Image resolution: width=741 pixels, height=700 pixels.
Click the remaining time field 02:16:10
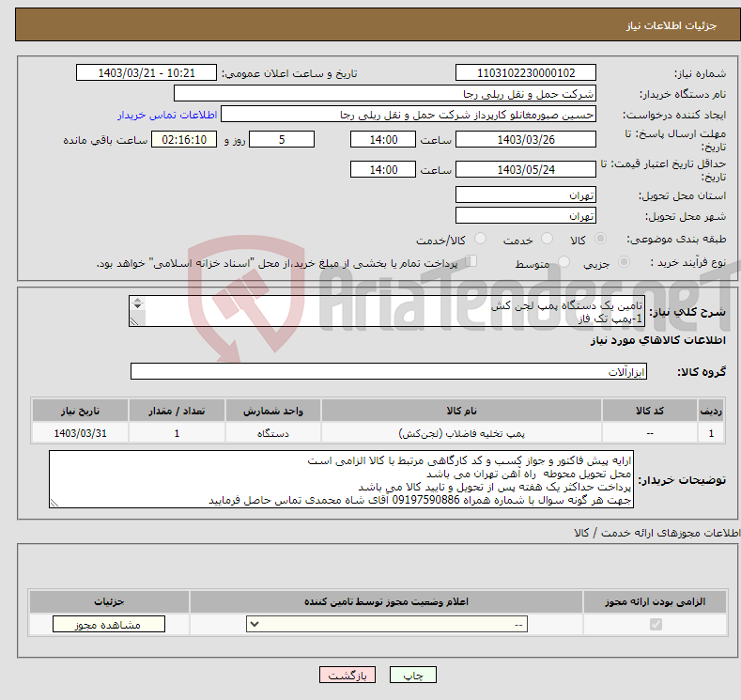pyautogui.click(x=184, y=139)
